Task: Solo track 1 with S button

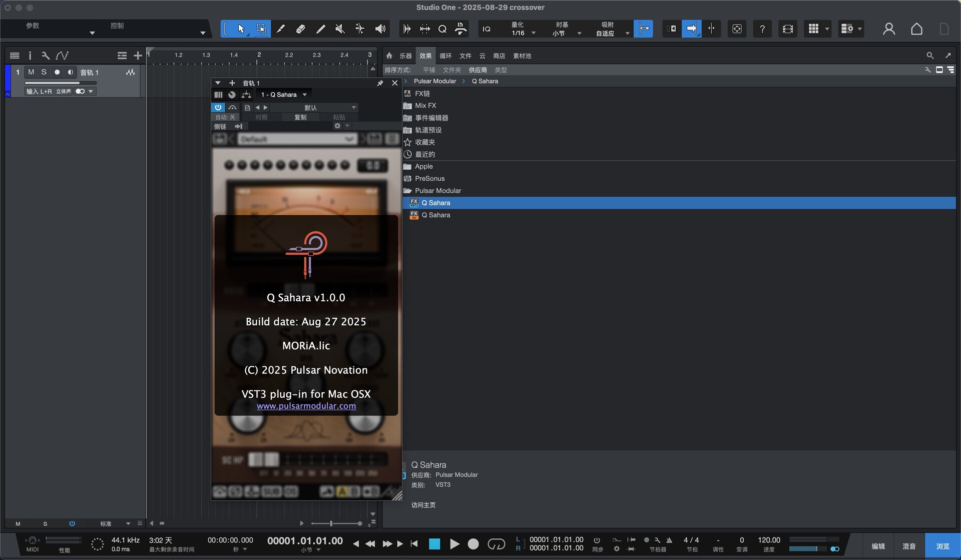Action: (44, 72)
